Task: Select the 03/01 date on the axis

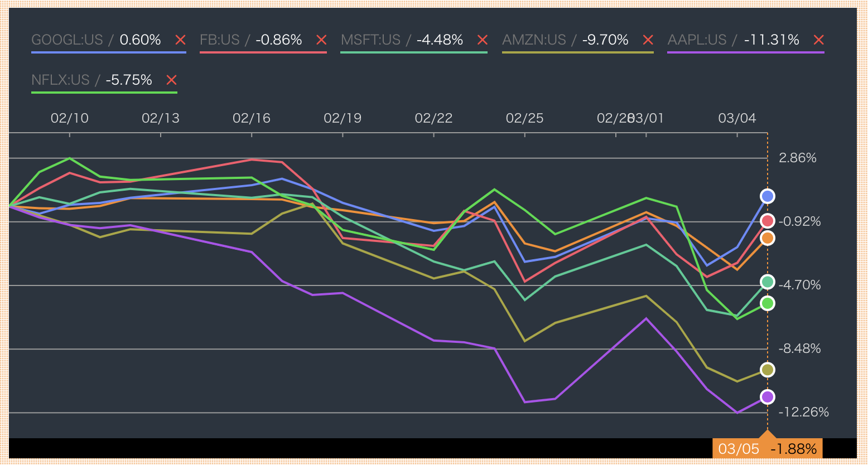Action: pyautogui.click(x=647, y=118)
